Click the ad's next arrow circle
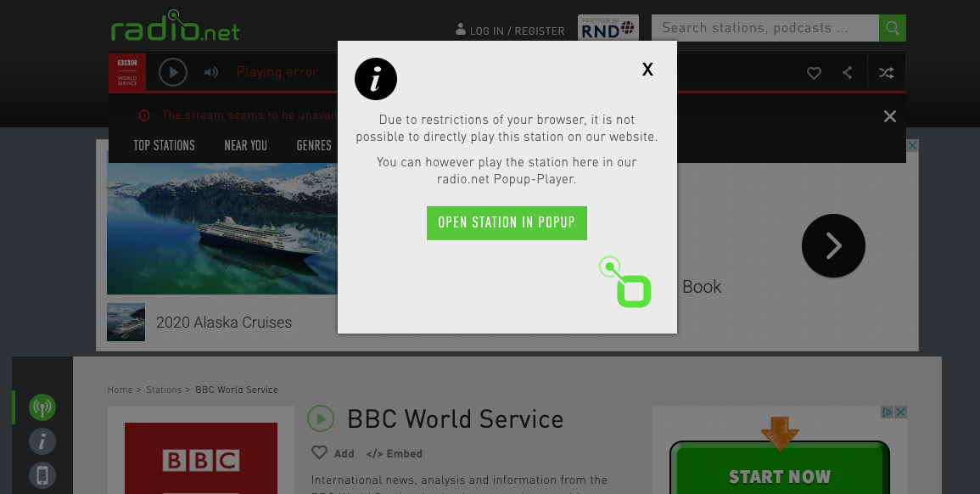The height and width of the screenshot is (494, 980). click(x=833, y=246)
